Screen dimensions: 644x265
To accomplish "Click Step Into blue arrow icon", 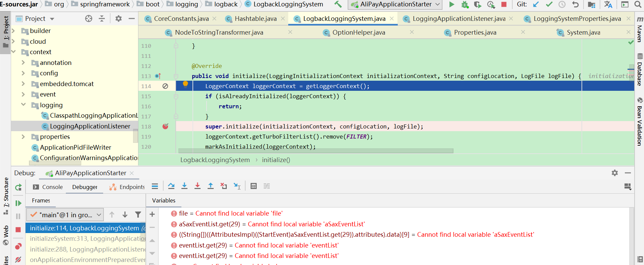I will (x=184, y=186).
